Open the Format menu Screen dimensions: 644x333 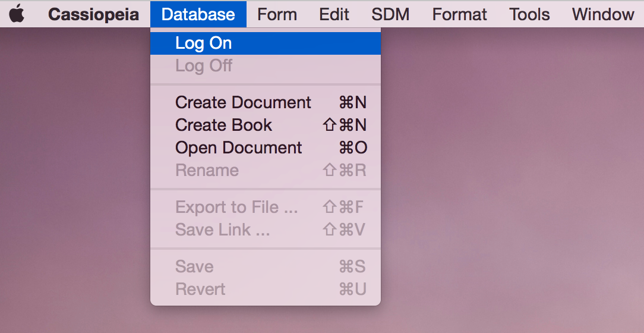(459, 14)
